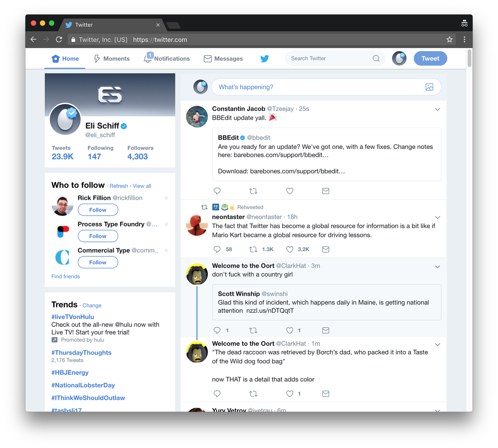
Task: Click the browser address bar URL
Action: point(160,40)
